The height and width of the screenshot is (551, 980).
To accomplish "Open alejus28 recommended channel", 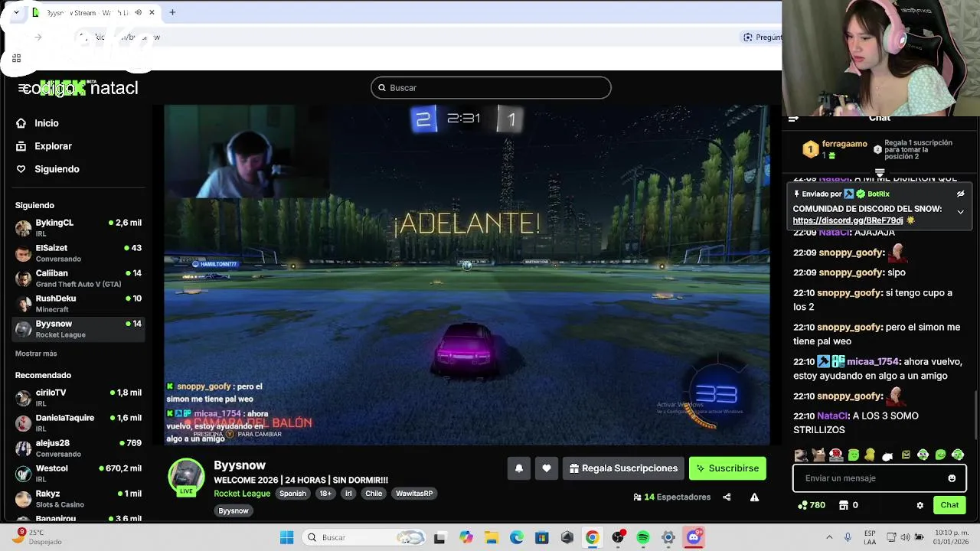I will 79,448.
